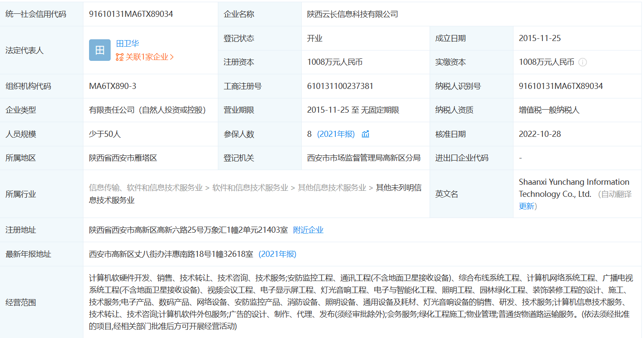Click staff size 少于50人 value
644x338 pixels.
(x=105, y=134)
